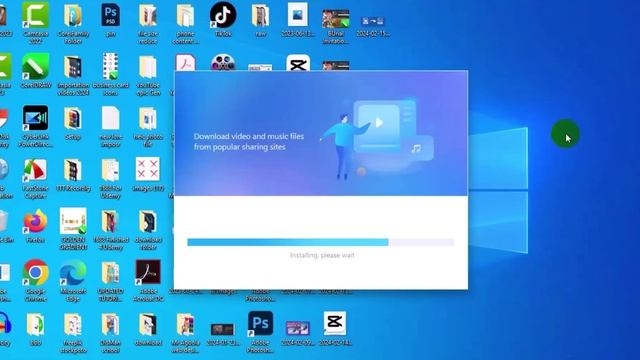Open the new photo file folder

pyautogui.click(x=148, y=119)
